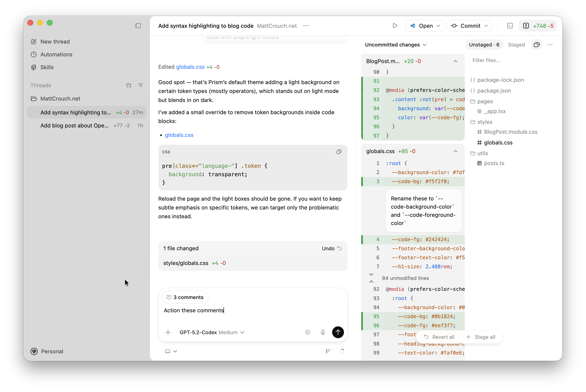Click the microphone dictation icon
This screenshot has width=586, height=392.
323,332
